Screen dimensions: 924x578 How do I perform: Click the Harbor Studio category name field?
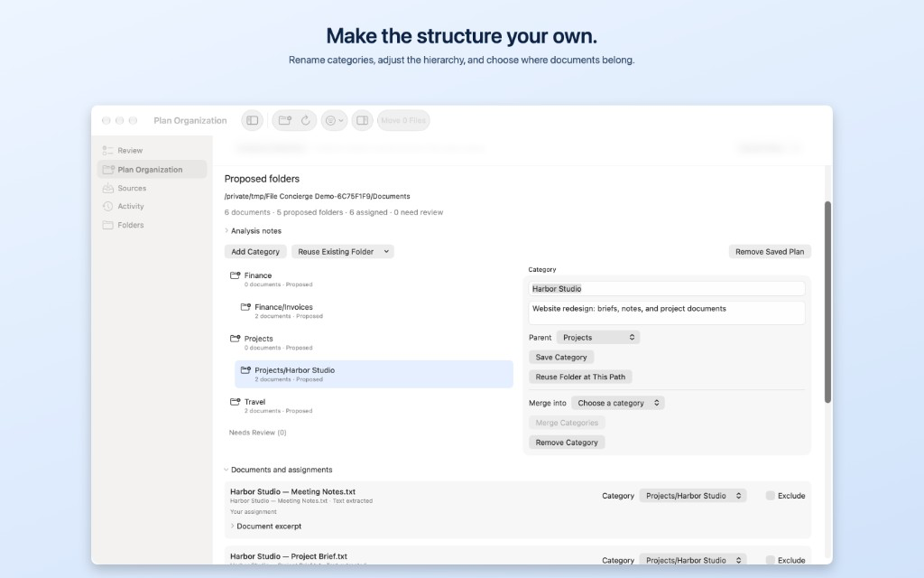(667, 288)
